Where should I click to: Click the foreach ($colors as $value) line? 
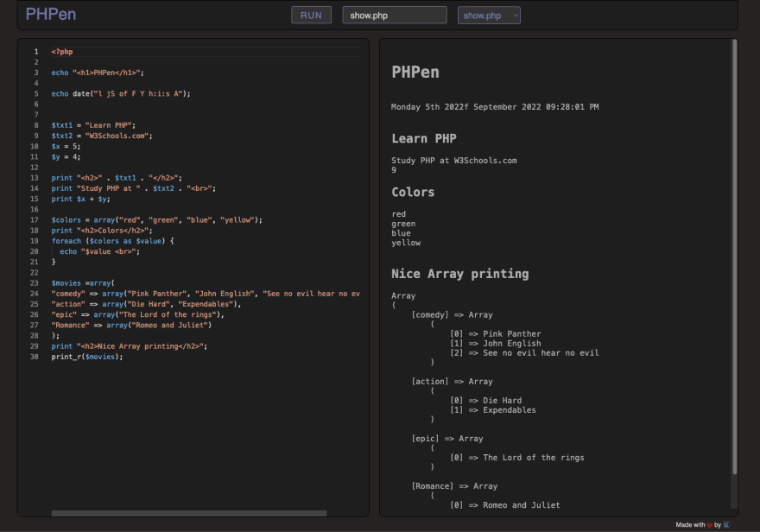(112, 241)
